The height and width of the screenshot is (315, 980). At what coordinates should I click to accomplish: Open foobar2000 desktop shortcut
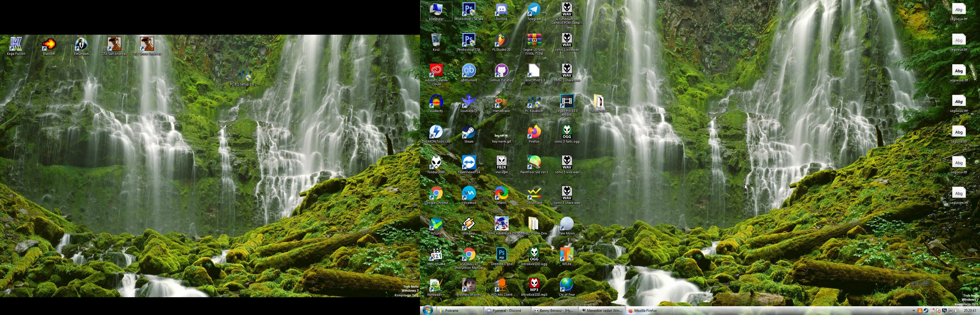point(436,165)
